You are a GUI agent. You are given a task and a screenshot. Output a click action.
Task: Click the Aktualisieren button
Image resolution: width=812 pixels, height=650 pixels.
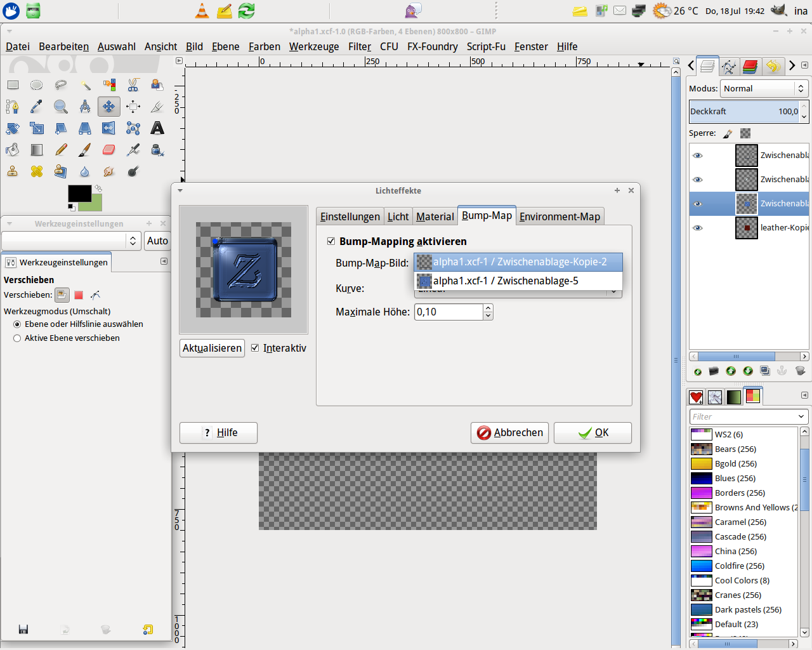[x=213, y=348]
